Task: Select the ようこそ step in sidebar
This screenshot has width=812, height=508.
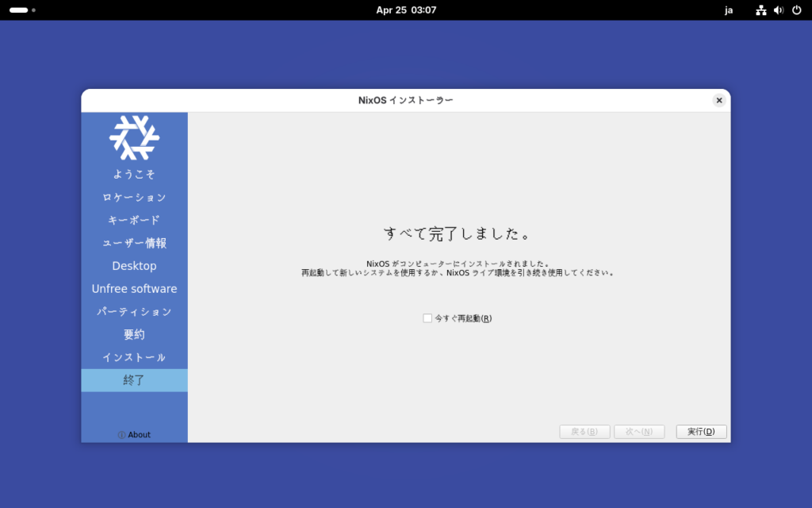Action: tap(134, 174)
